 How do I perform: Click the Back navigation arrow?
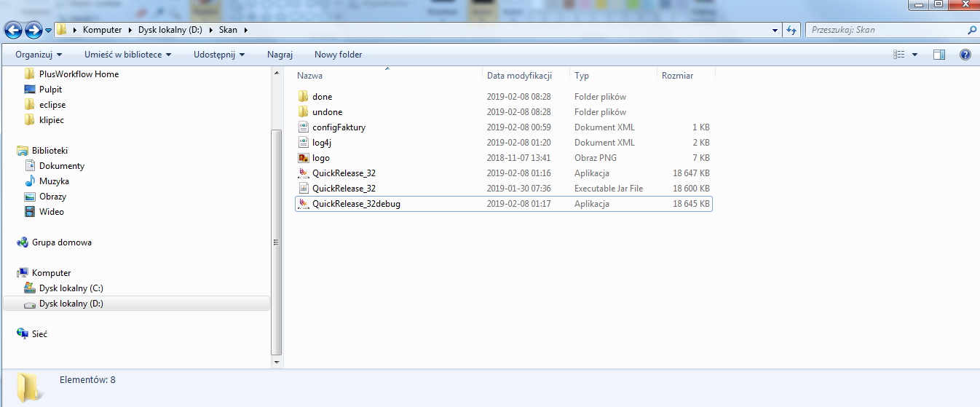tap(14, 30)
